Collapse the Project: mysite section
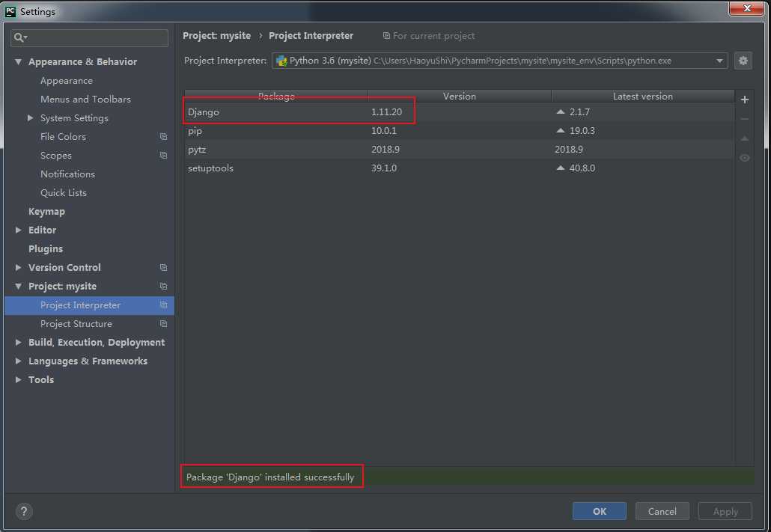 [18, 286]
